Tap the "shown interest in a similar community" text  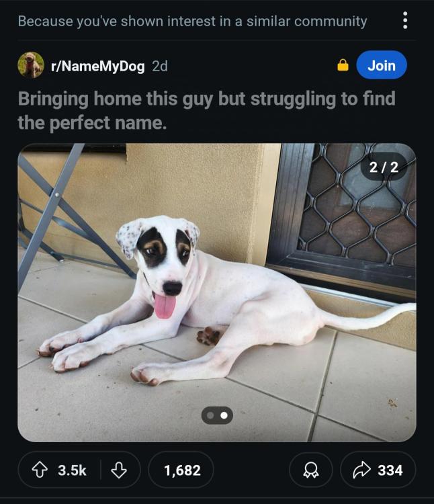pos(192,21)
